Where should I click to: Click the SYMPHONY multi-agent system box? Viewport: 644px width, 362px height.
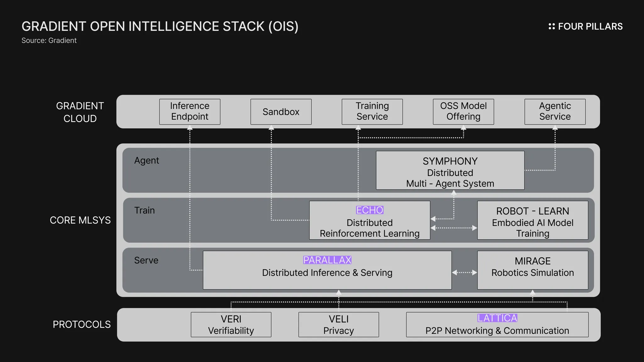[x=450, y=170]
